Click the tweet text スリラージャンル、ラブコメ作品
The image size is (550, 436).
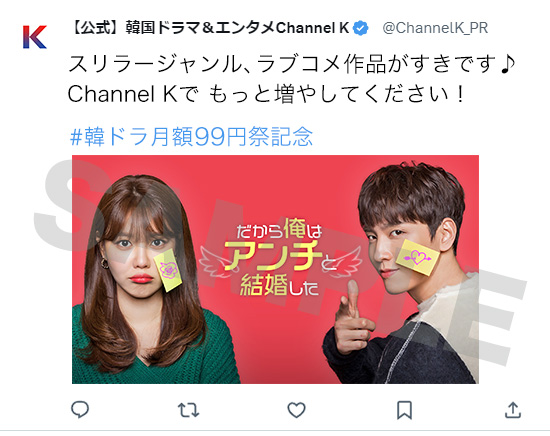[227, 64]
